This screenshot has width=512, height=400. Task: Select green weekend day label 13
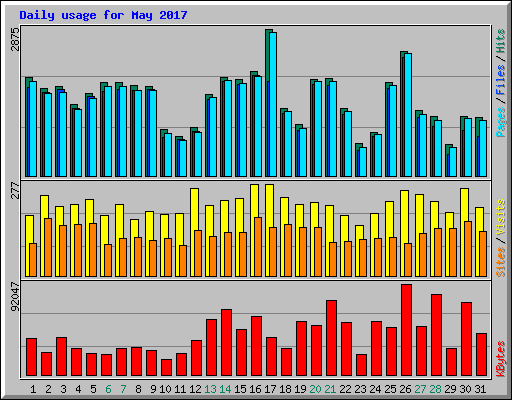click(210, 389)
